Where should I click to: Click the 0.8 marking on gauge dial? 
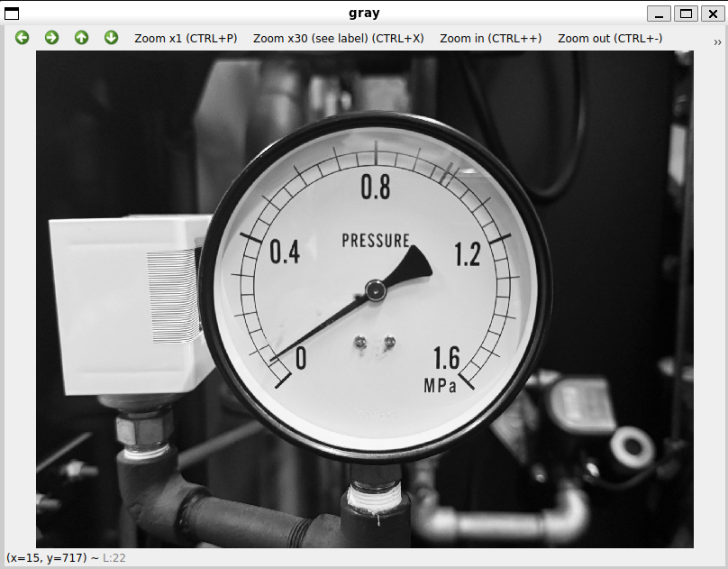pyautogui.click(x=375, y=188)
